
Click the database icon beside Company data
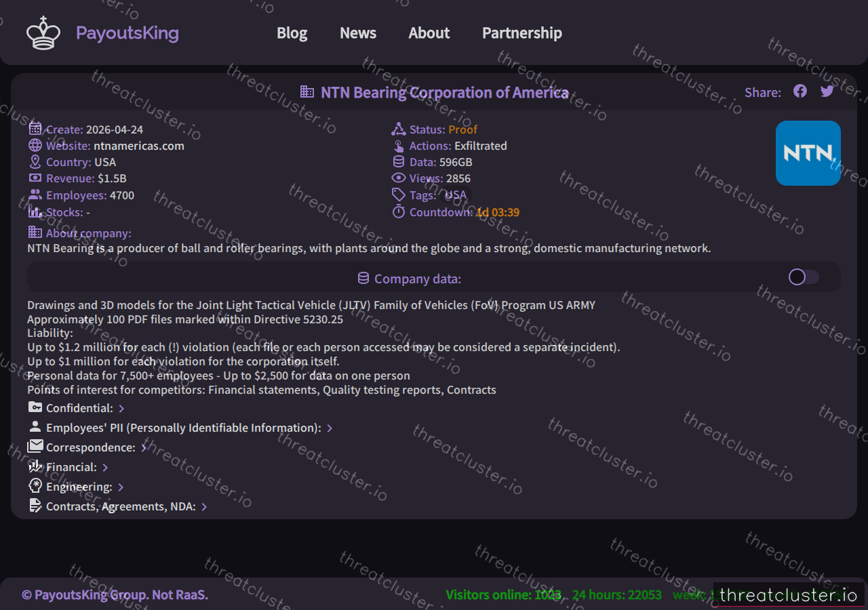[363, 279]
